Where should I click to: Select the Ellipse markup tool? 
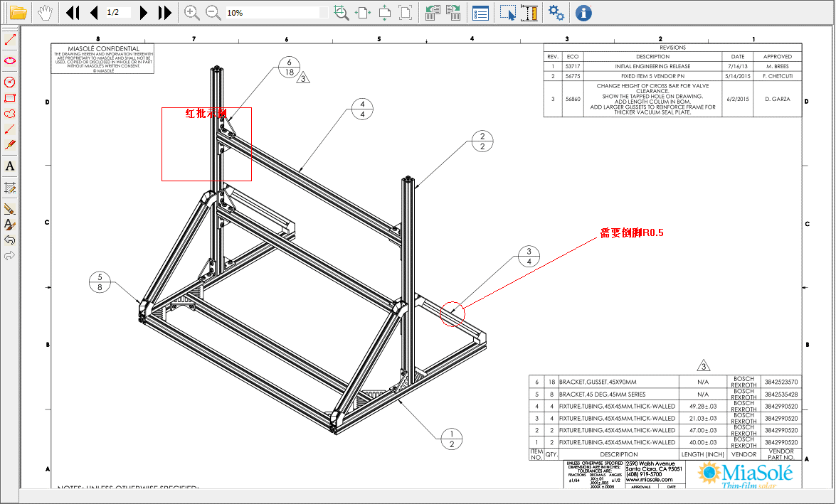point(9,60)
